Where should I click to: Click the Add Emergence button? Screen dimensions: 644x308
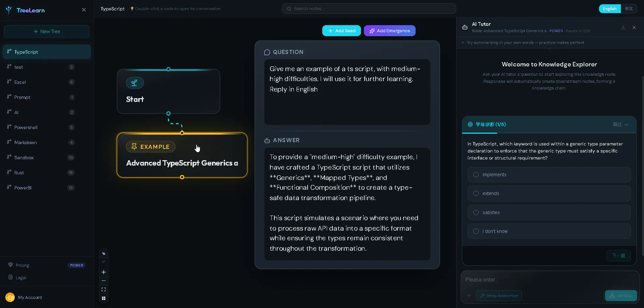pyautogui.click(x=390, y=31)
